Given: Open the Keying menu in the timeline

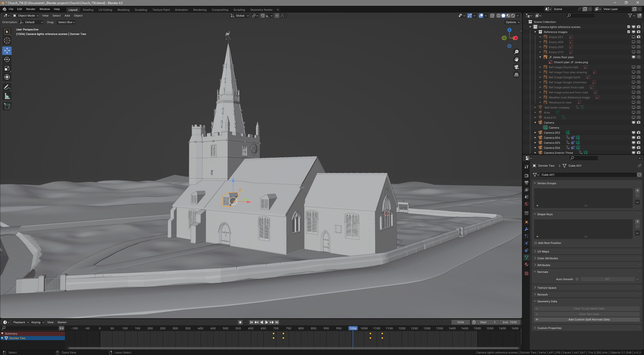Looking at the screenshot, I should pos(37,322).
